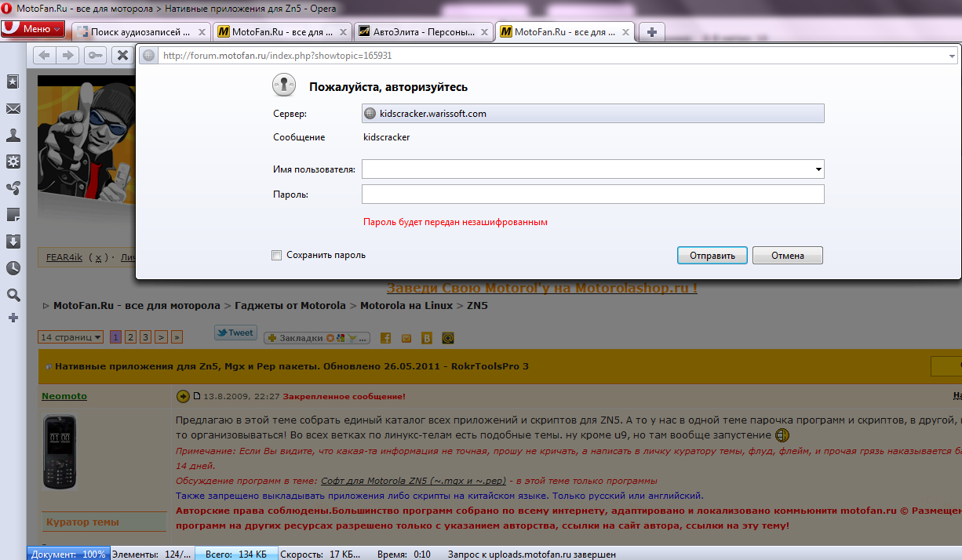Viewport: 962px width, 560px height.
Task: Share the topic via VKontakte B icon
Action: point(427,338)
